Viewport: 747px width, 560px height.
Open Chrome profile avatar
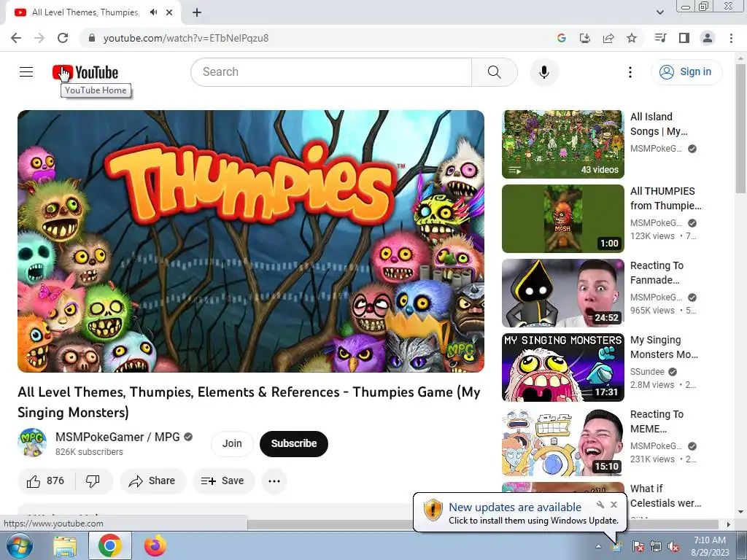click(708, 38)
